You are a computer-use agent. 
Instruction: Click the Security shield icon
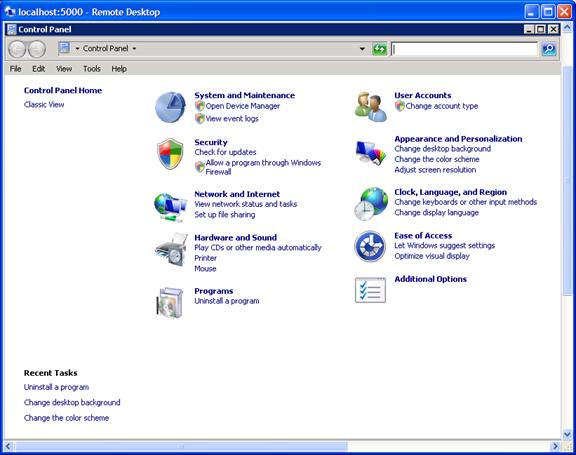[170, 154]
